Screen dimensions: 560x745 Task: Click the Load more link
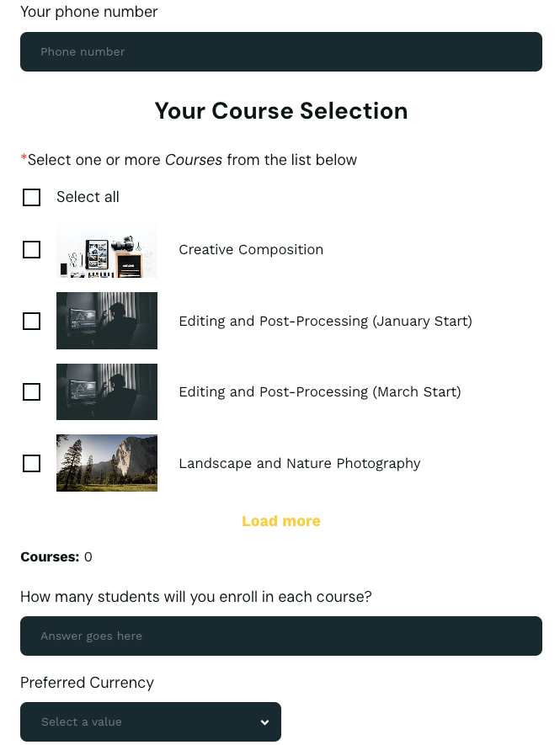280,520
